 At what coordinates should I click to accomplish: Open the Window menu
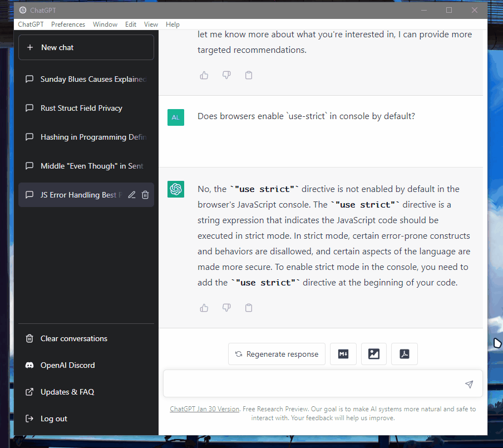(x=105, y=24)
